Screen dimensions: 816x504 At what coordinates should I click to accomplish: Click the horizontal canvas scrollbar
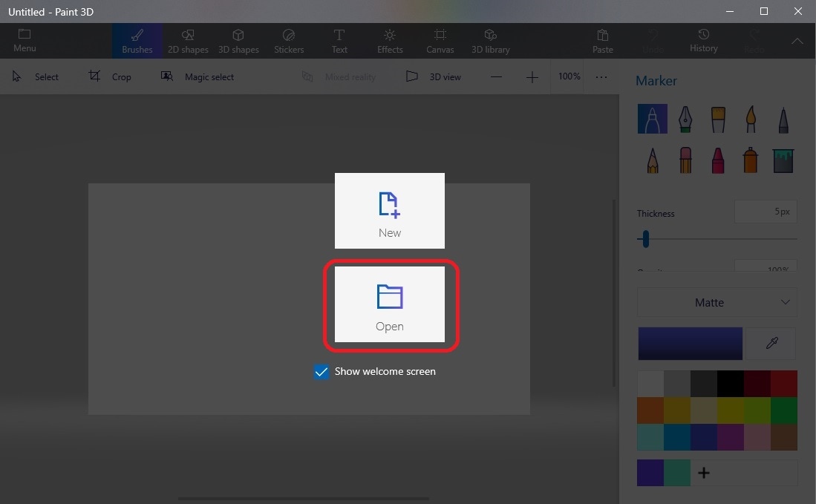[x=304, y=499]
